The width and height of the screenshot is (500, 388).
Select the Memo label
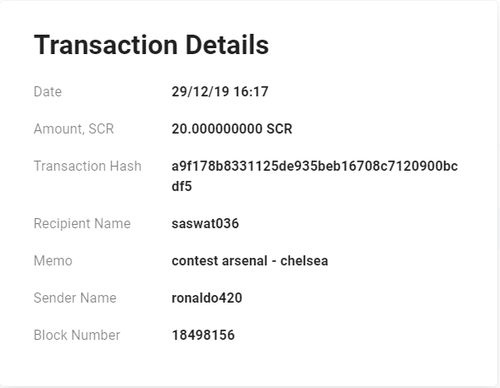[x=53, y=261]
